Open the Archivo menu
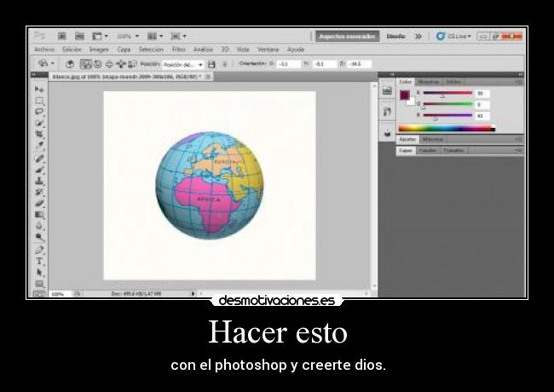Image resolution: width=554 pixels, height=392 pixels. (x=44, y=49)
